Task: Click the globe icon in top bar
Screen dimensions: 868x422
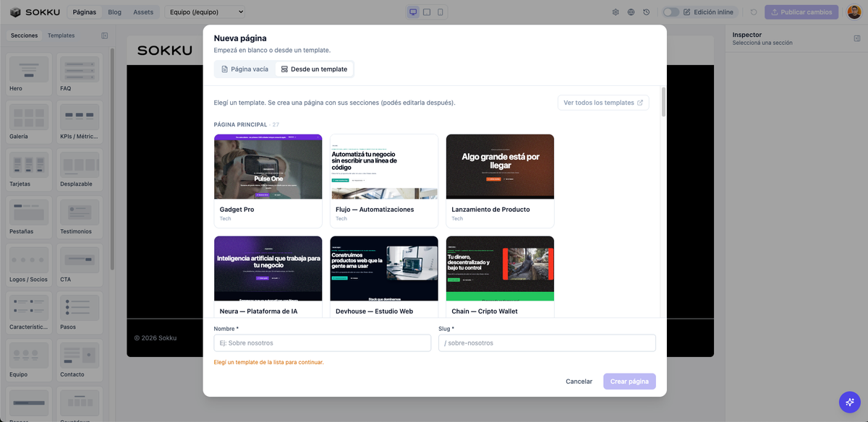Action: [631, 12]
